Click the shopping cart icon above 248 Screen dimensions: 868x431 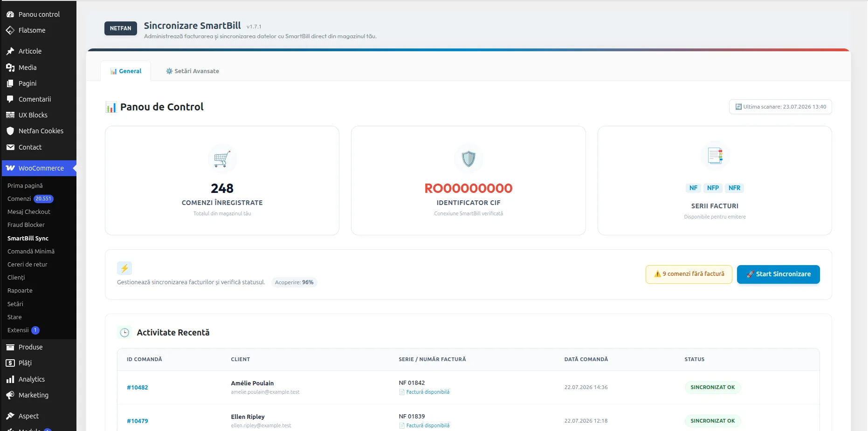point(222,159)
